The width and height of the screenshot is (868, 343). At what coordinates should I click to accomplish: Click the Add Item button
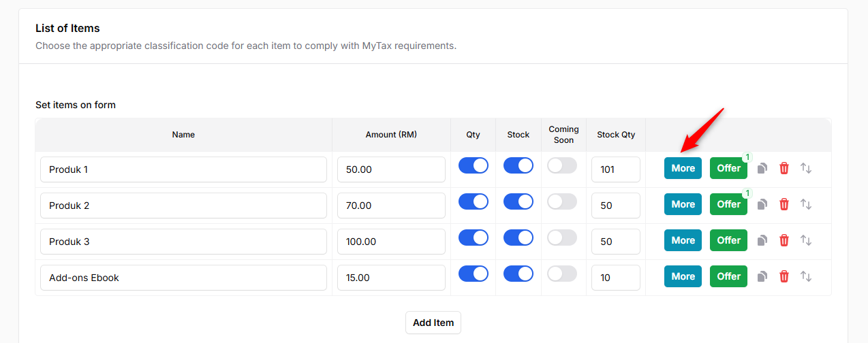[x=433, y=323]
